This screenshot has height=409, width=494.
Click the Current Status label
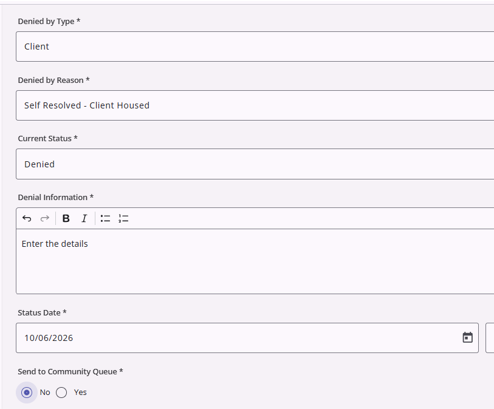[x=48, y=138]
